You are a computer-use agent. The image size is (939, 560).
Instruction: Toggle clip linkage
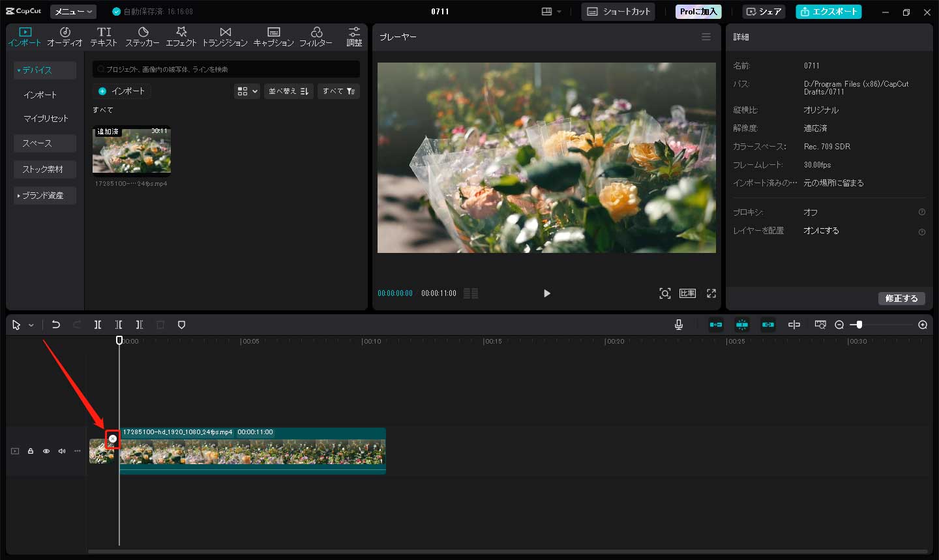[768, 325]
